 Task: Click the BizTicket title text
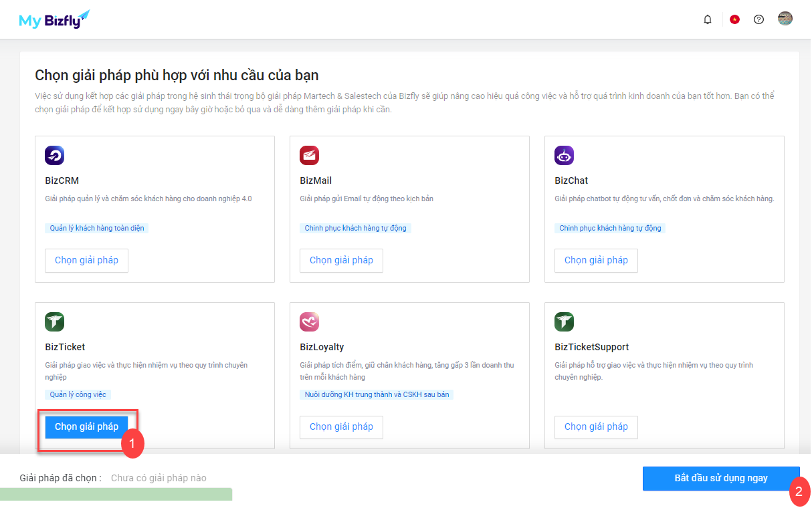pyautogui.click(x=65, y=347)
